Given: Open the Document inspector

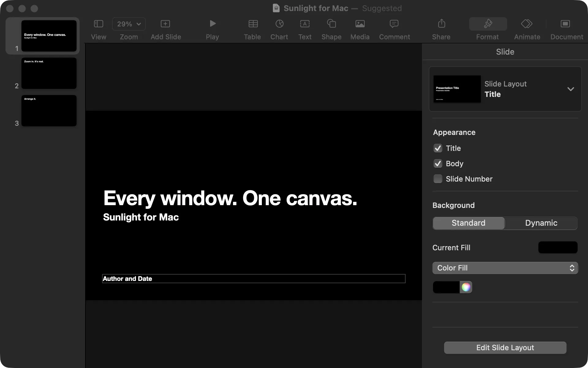Looking at the screenshot, I should [x=565, y=24].
